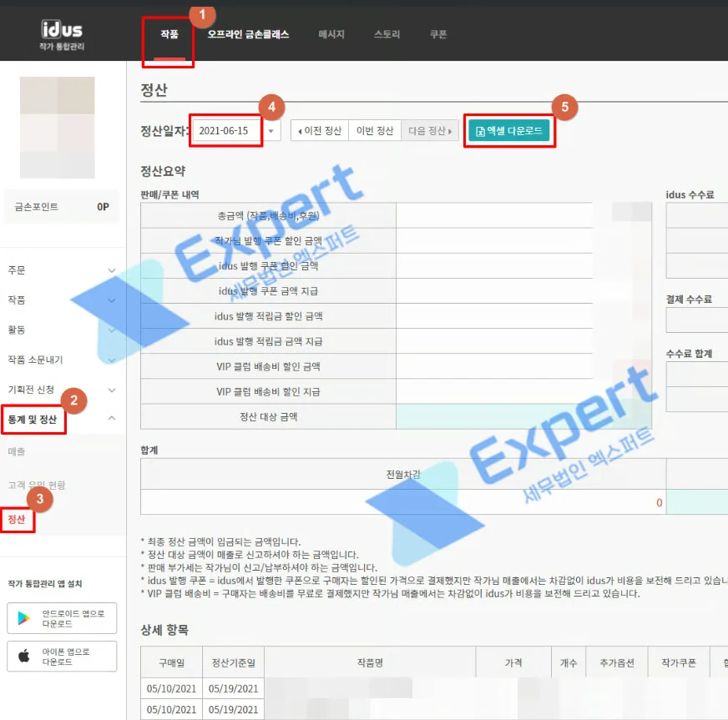Click the 상세 항목 section heading
Image resolution: width=728 pixels, height=720 pixels.
164,630
